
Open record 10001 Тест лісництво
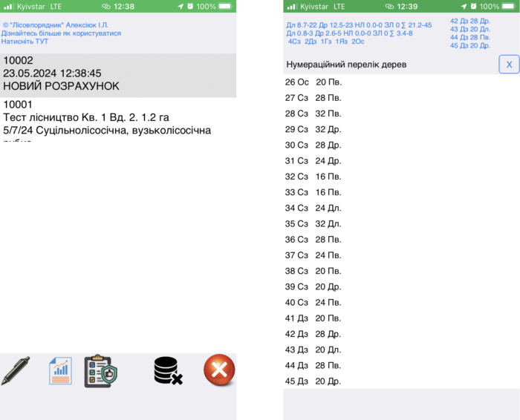pyautogui.click(x=119, y=118)
